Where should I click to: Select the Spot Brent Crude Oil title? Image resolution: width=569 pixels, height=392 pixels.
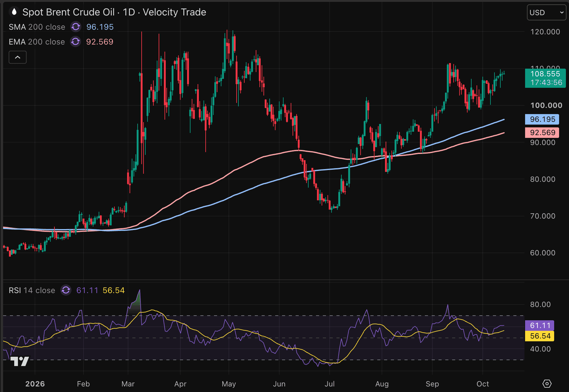coord(68,12)
